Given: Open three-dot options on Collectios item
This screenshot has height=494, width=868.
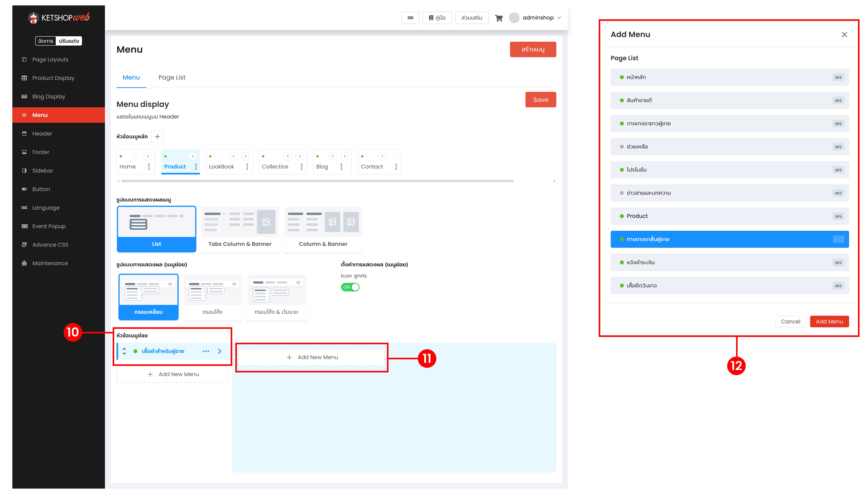Looking at the screenshot, I should pyautogui.click(x=301, y=167).
